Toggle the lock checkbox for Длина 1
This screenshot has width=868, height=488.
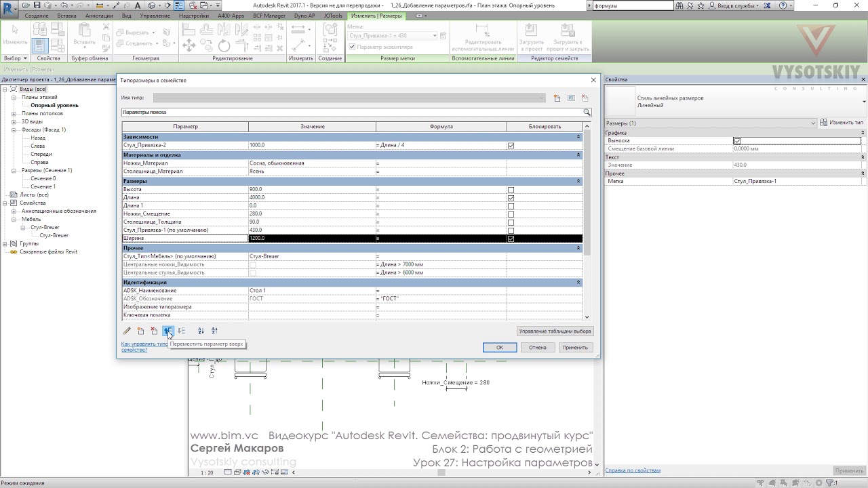[511, 206]
